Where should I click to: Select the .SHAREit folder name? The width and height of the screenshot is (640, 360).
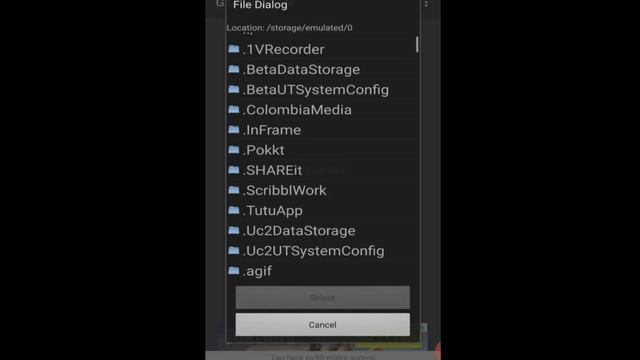click(272, 170)
